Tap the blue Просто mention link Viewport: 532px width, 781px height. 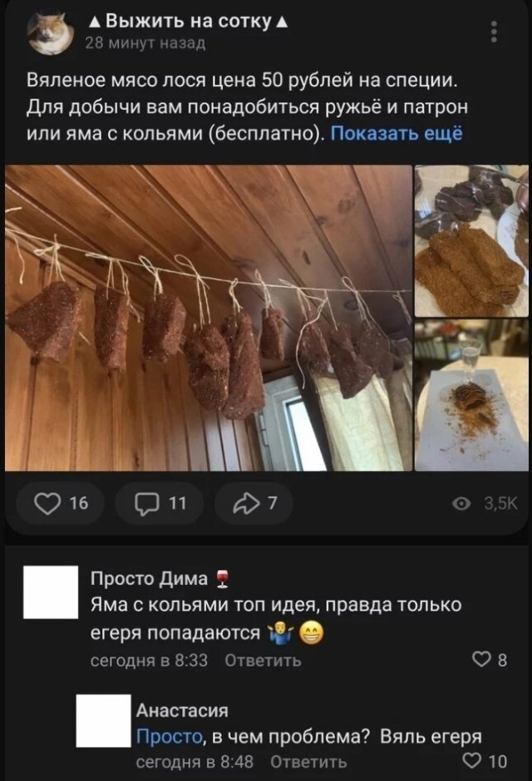point(170,736)
